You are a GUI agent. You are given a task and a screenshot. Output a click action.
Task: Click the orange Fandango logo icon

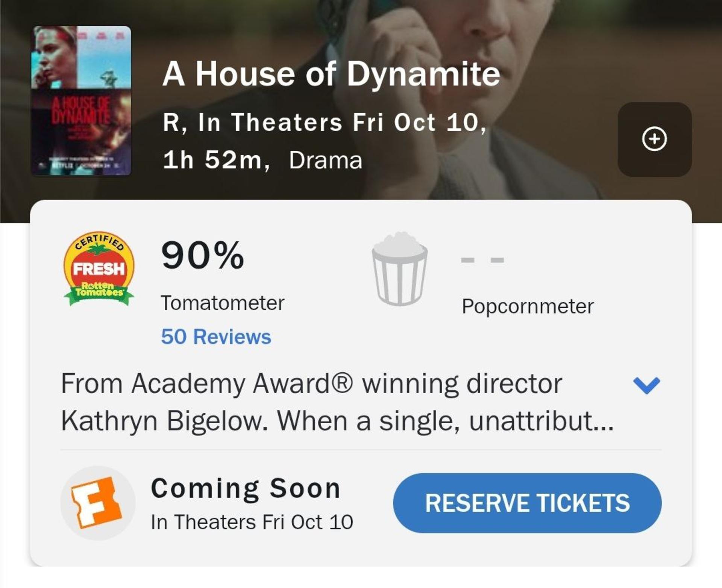[97, 503]
